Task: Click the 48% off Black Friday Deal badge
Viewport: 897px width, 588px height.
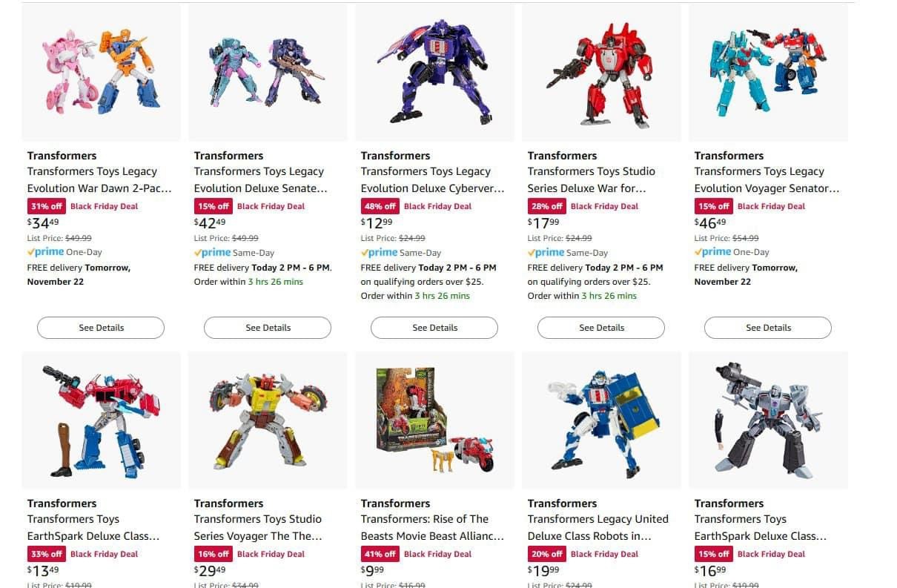Action: pyautogui.click(x=417, y=206)
